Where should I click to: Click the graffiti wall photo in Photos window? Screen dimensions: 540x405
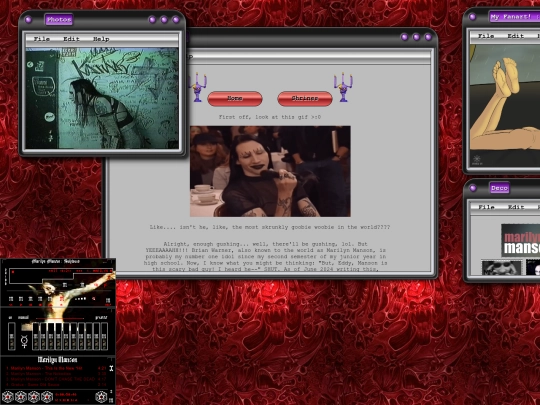click(x=102, y=98)
